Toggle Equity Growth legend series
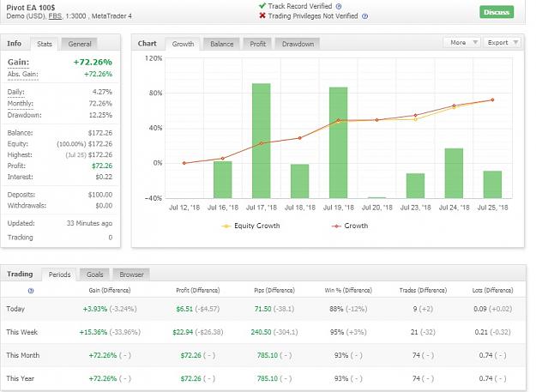536x392 pixels. pyautogui.click(x=251, y=226)
